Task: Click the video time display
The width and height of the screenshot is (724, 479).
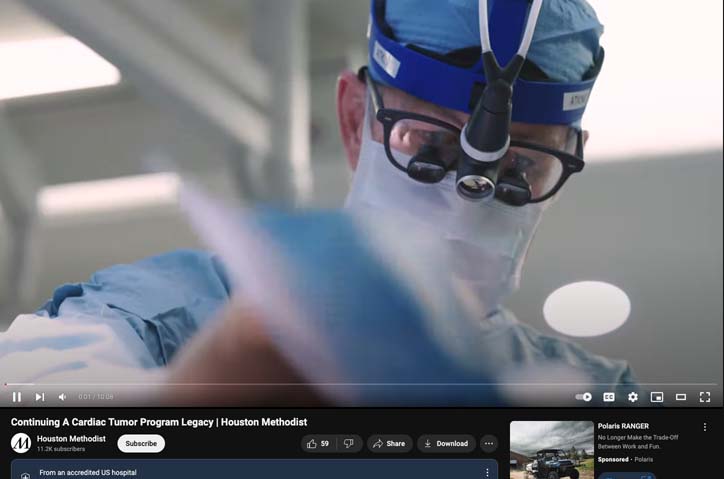Action: [x=96, y=397]
